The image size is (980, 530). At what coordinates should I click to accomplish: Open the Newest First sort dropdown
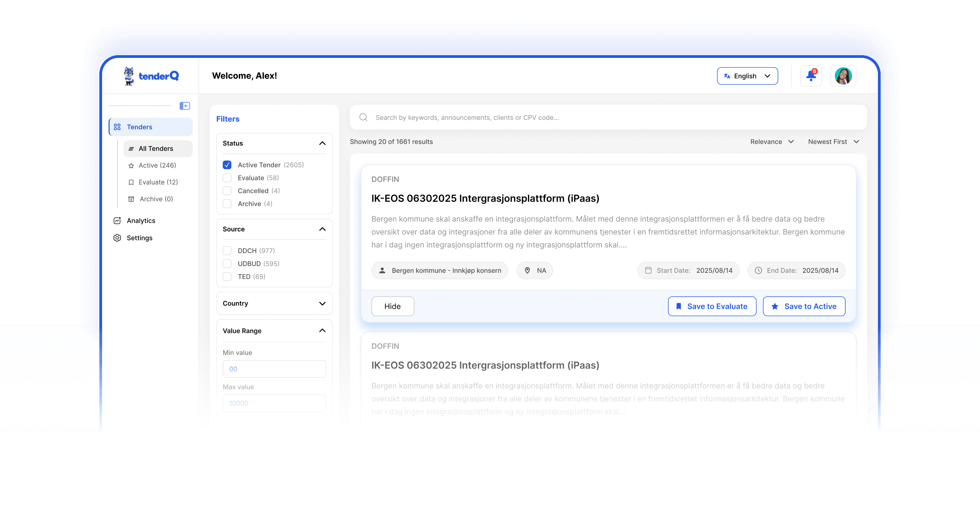tap(834, 142)
